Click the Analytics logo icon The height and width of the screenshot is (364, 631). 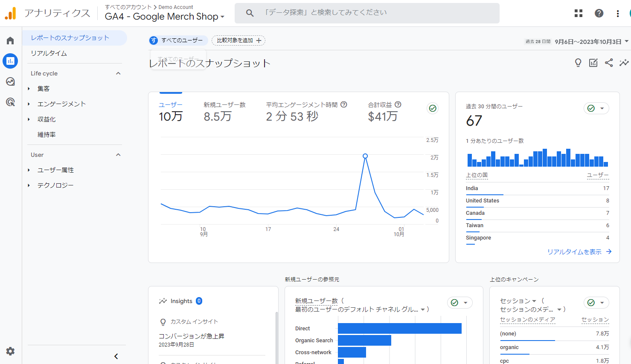[x=10, y=13]
